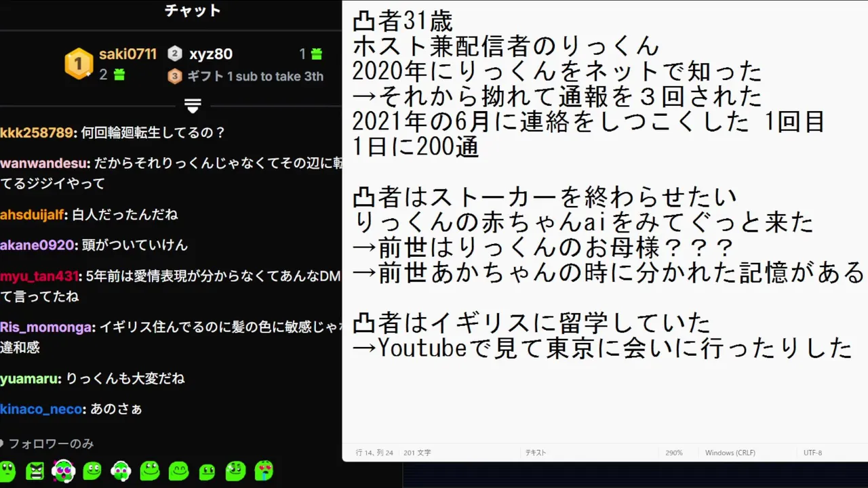The image size is (868, 488).
Task: Click the gold rank 1 badge
Action: (78, 64)
